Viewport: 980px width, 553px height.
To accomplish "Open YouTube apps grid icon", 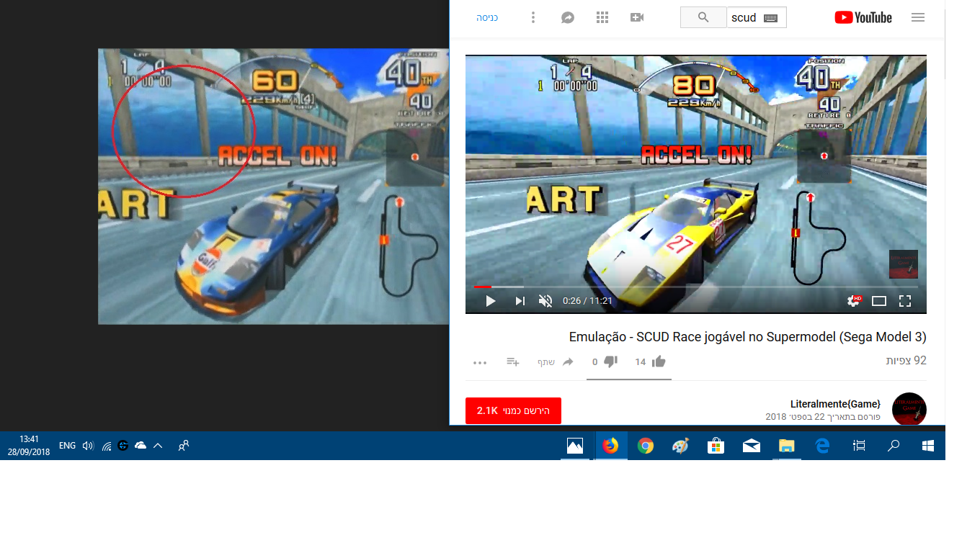I will click(x=602, y=17).
